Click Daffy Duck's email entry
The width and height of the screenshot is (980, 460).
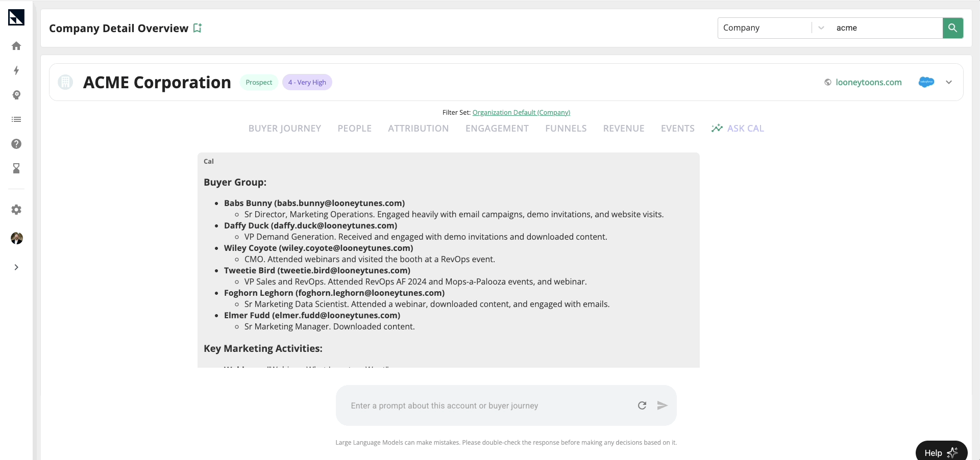(334, 225)
